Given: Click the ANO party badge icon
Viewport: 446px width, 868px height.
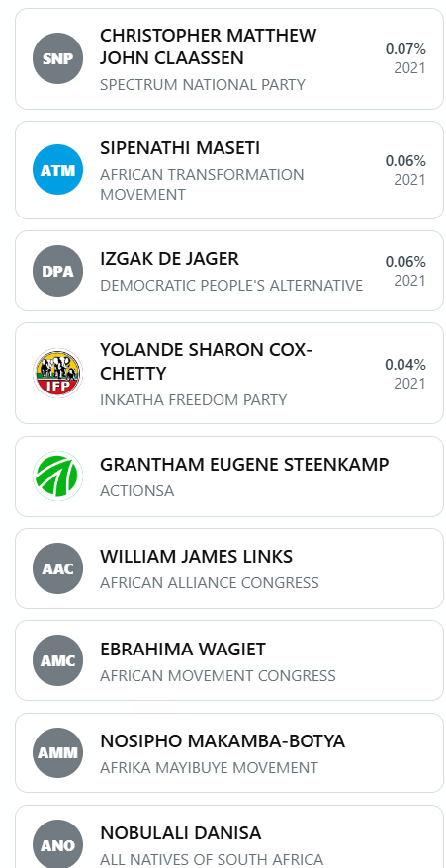Looking at the screenshot, I should click(x=57, y=844).
